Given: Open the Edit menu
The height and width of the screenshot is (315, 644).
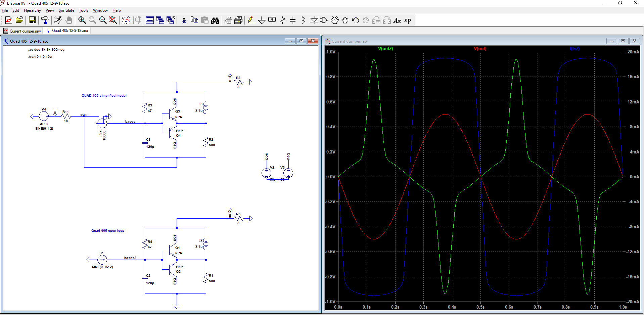Looking at the screenshot, I should click(x=16, y=10).
